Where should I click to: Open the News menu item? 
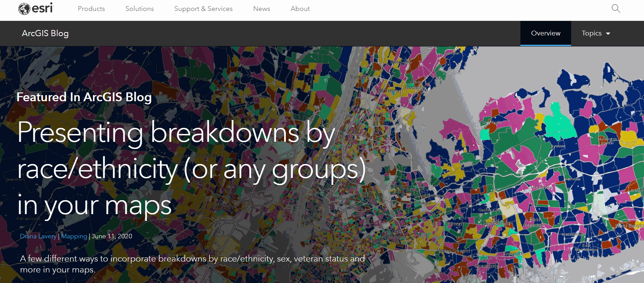pyautogui.click(x=262, y=9)
